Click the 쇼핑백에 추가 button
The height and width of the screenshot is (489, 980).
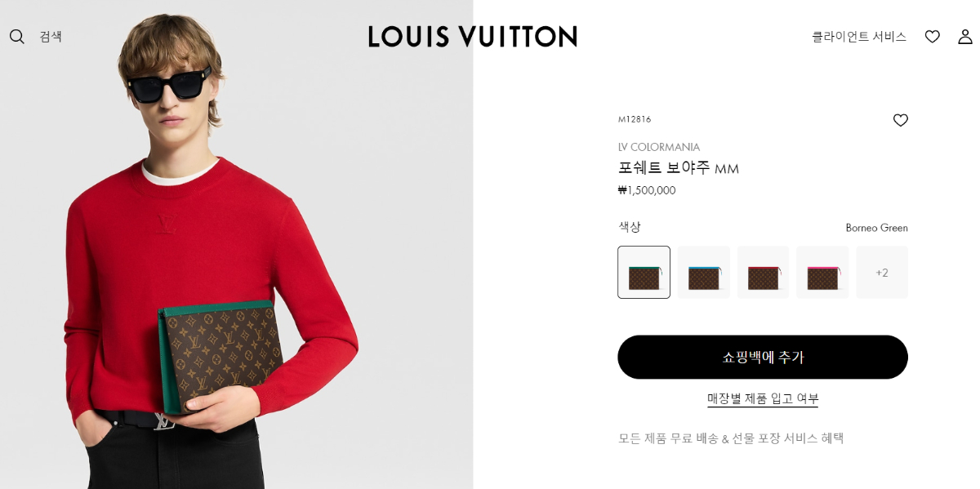pos(763,357)
